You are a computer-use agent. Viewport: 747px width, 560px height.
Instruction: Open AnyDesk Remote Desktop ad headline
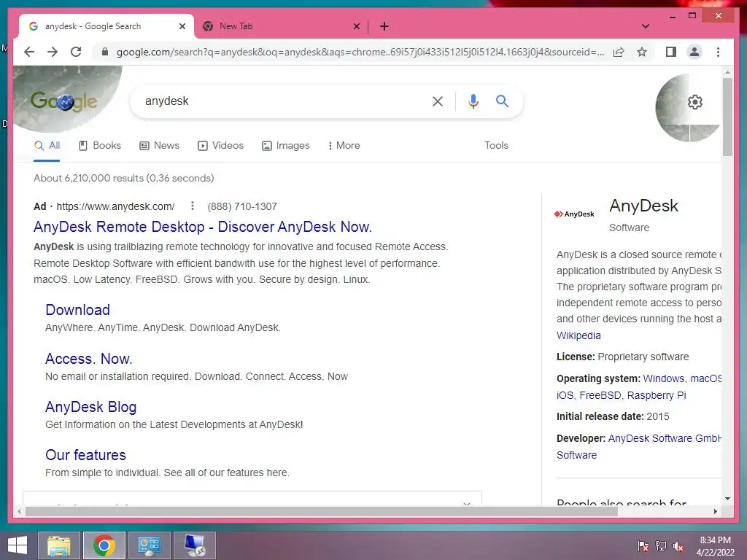tap(203, 227)
